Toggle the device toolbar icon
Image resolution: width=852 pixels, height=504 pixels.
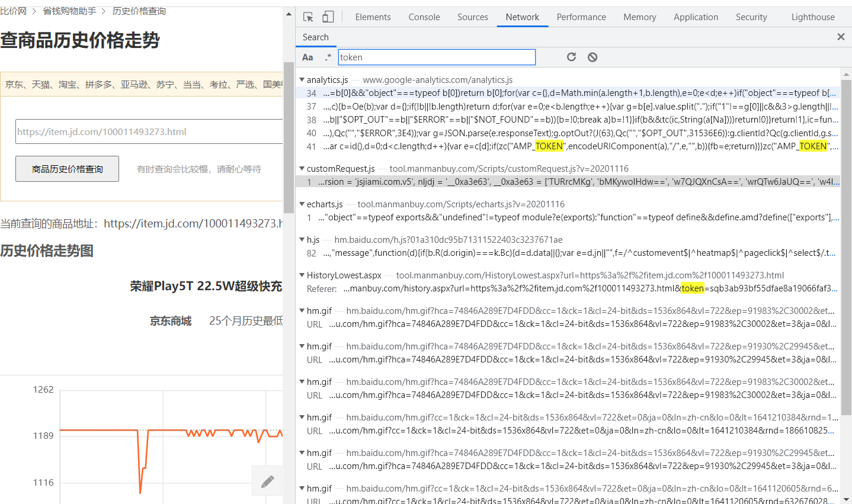coord(328,17)
